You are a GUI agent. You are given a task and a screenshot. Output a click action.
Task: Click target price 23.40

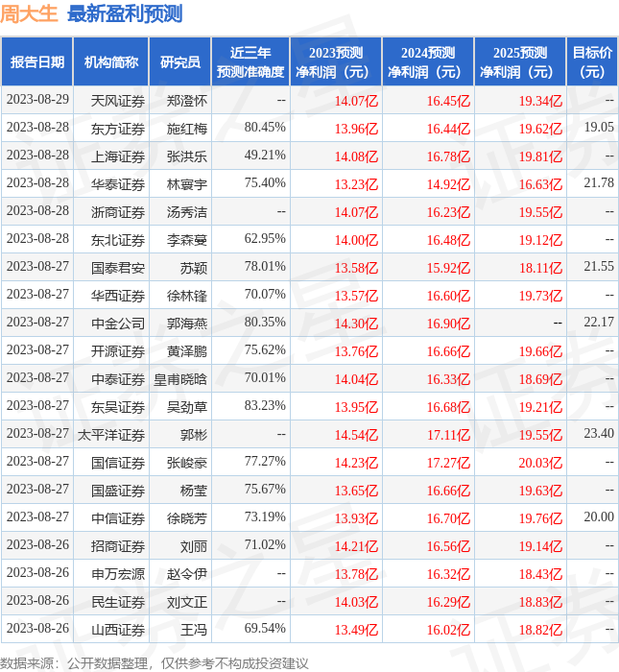point(599,434)
